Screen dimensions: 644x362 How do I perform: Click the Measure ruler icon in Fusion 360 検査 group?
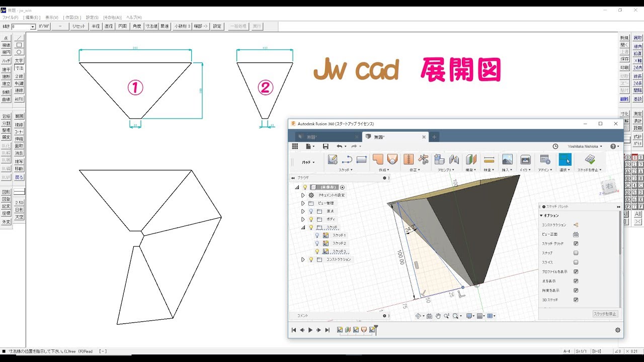pos(489,159)
